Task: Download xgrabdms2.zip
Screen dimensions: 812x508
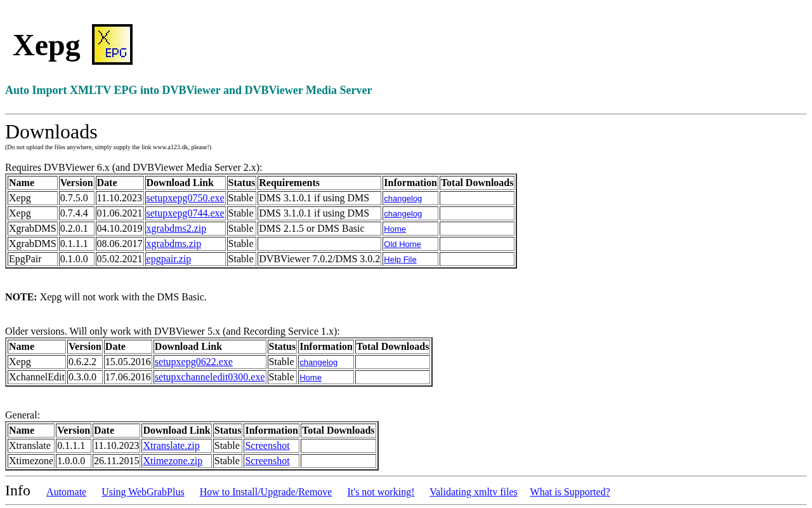Action: [176, 229]
